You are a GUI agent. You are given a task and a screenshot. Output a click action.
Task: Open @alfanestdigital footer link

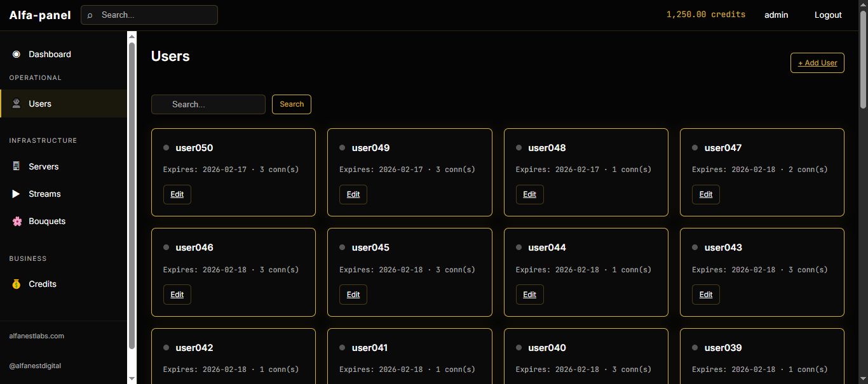coord(35,366)
